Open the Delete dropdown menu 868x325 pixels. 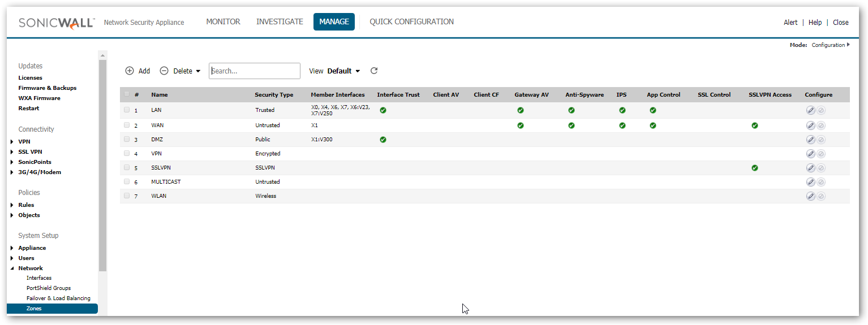coord(181,71)
